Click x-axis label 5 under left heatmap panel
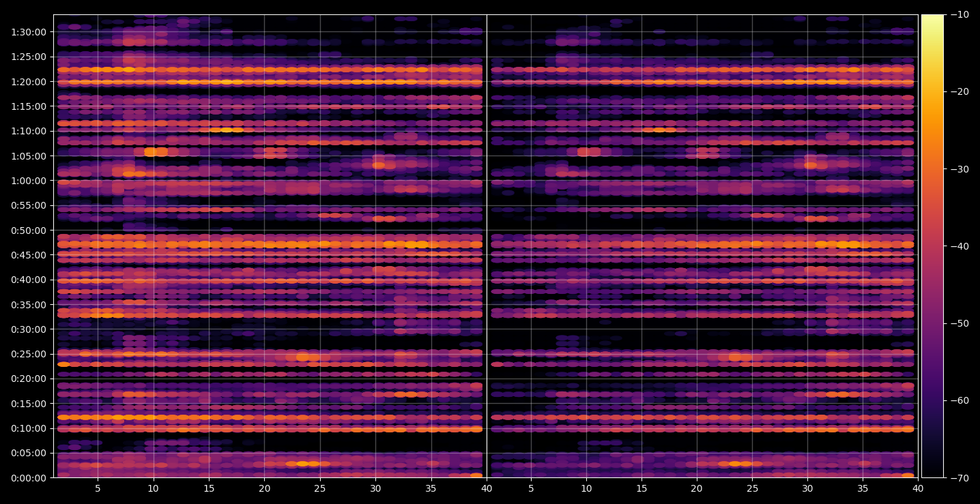 click(x=98, y=488)
